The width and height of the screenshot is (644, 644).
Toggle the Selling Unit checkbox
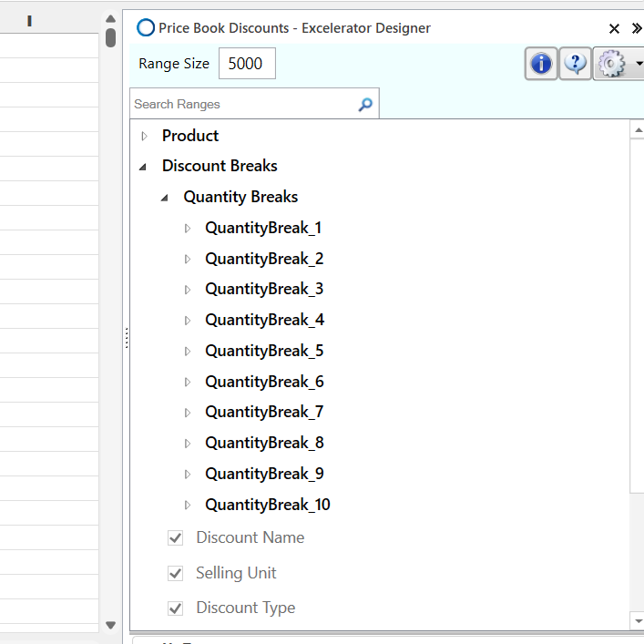(176, 574)
